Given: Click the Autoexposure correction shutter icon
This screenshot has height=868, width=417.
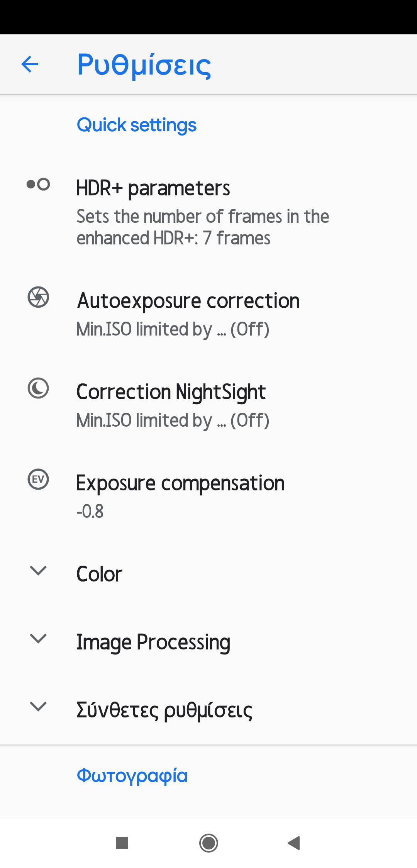Looking at the screenshot, I should 38,297.
